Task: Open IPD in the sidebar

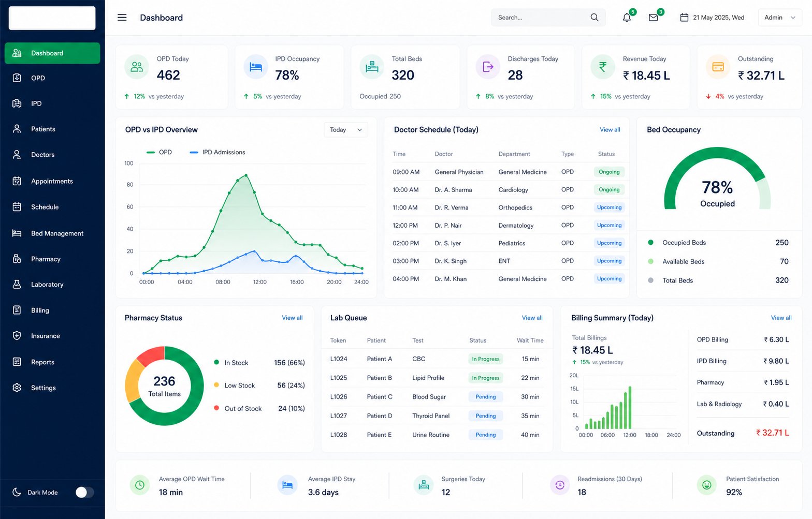Action: tap(52, 103)
